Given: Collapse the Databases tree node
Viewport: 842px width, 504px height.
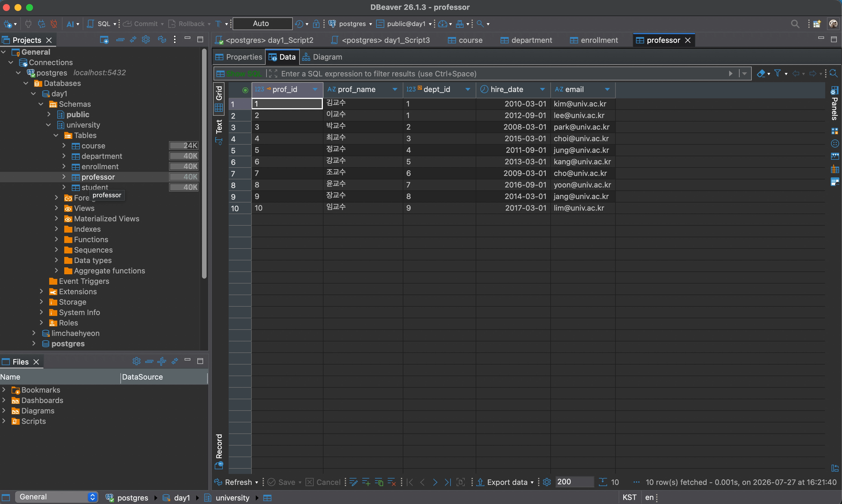Looking at the screenshot, I should click(x=26, y=83).
